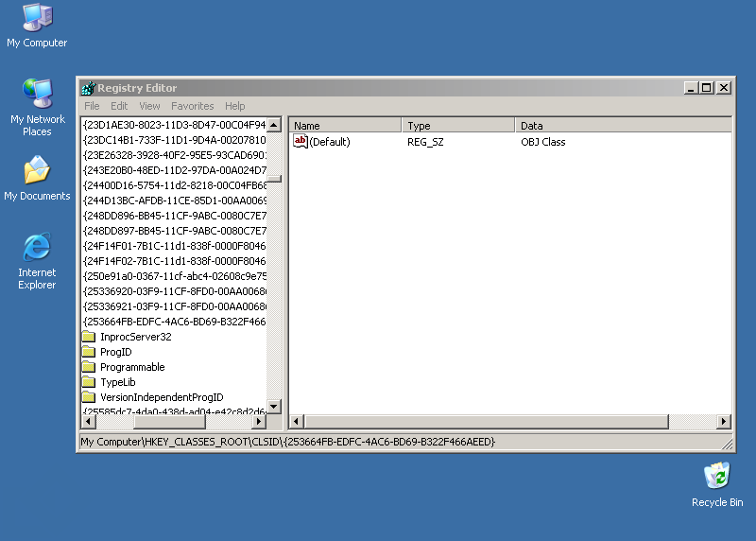Screen dimensions: 756x541
Task: Select key {248DD897-BB45-11CF-9ABC-0080C7E7
Action: click(x=174, y=231)
